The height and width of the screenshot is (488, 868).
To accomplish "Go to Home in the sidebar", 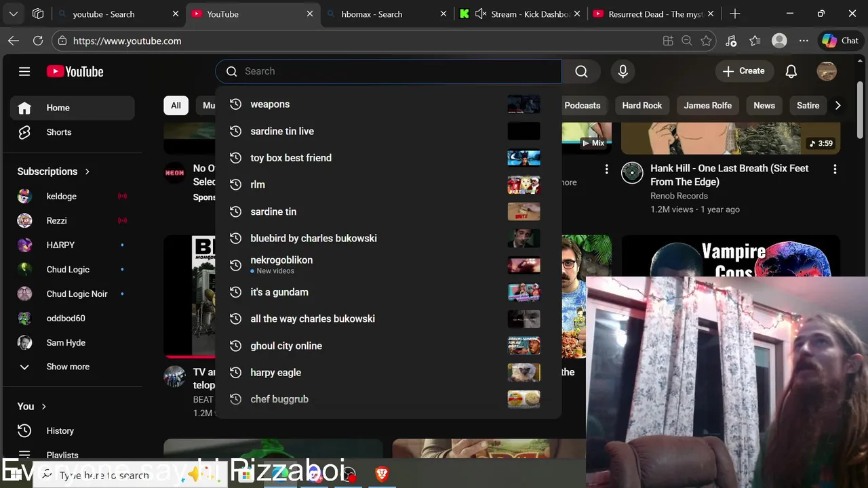I will [x=72, y=108].
